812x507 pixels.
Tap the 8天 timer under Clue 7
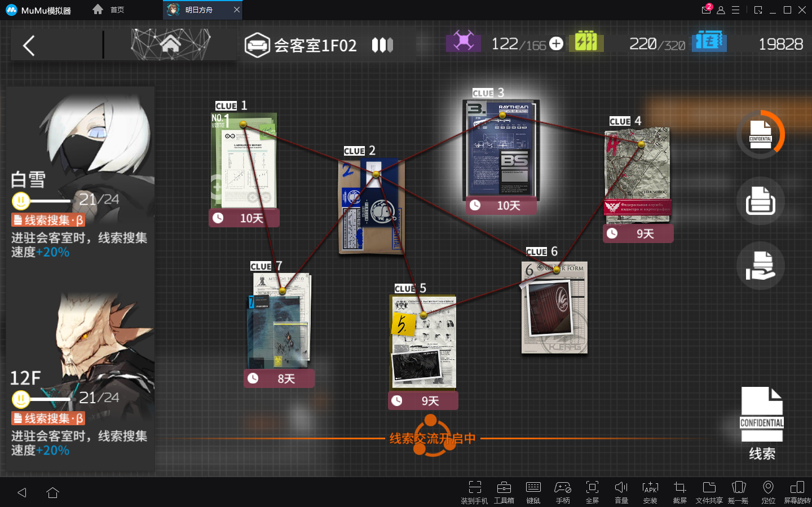click(x=279, y=379)
